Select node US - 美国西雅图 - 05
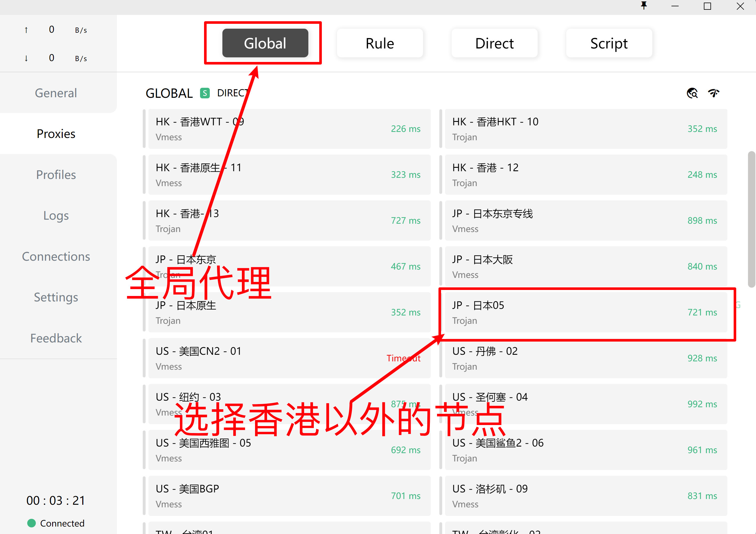The width and height of the screenshot is (756, 534). coord(289,450)
